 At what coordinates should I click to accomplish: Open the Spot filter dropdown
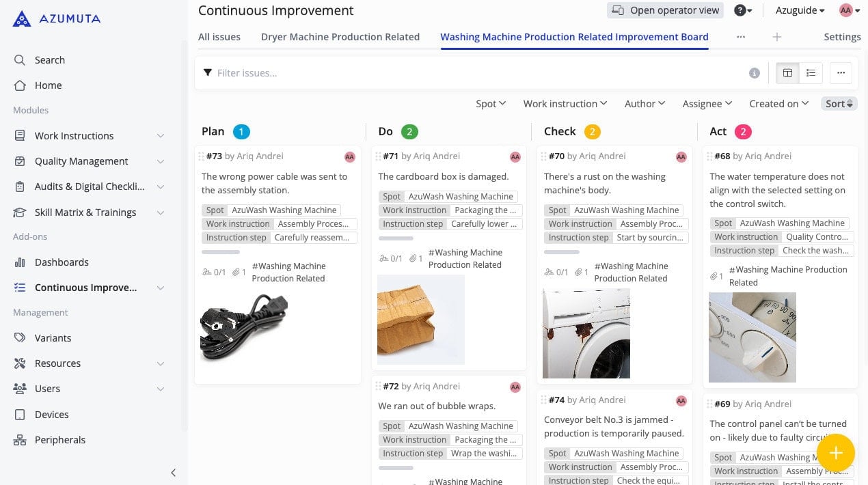point(490,104)
